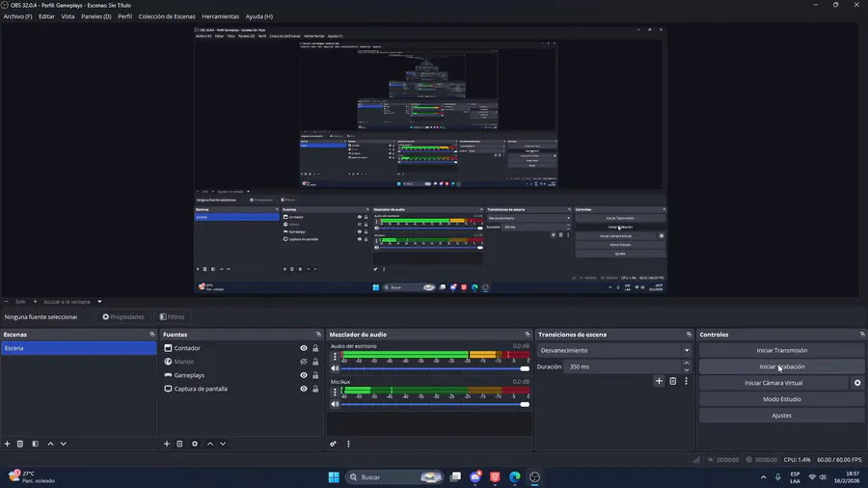Adjust Audio del escritorio volume slider
Image resolution: width=868 pixels, height=488 pixels.
[x=435, y=368]
